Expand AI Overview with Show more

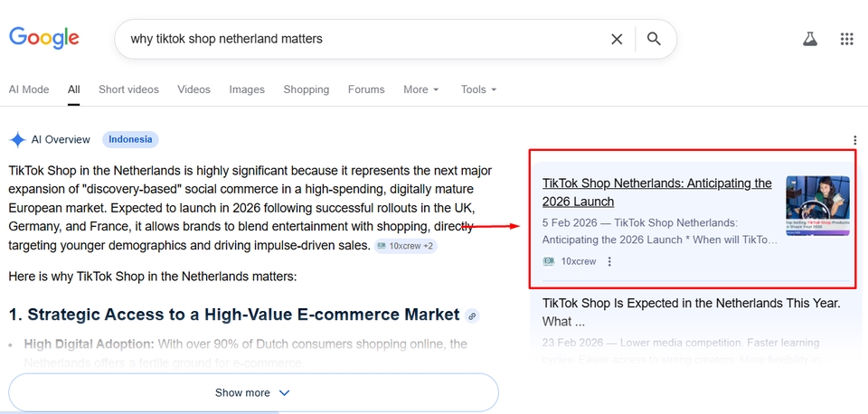tap(253, 392)
